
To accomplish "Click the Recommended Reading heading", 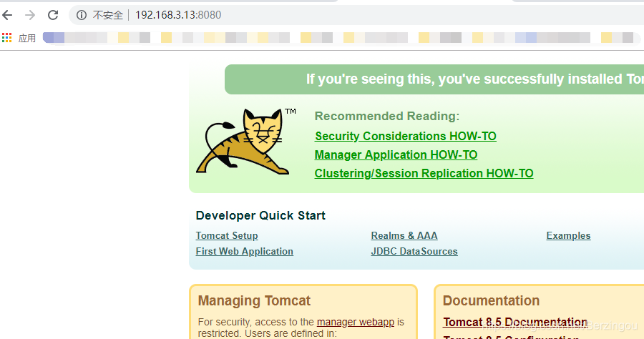I will coord(387,116).
